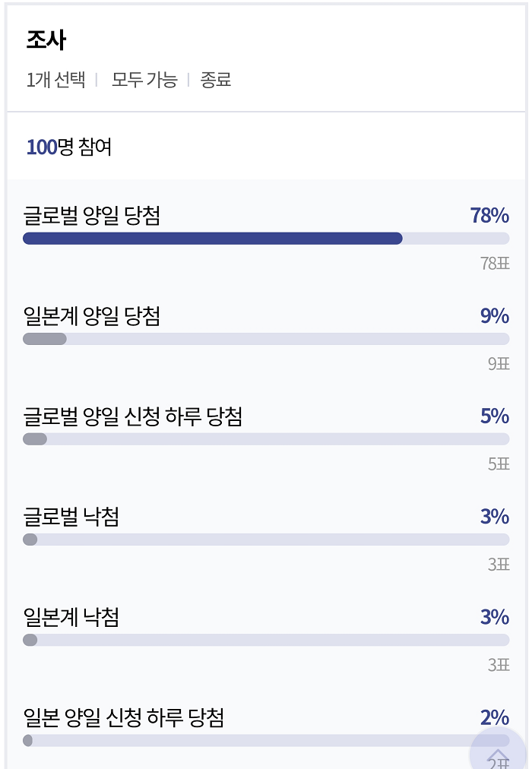The image size is (532, 769).
Task: Click the 1개 선택 label
Action: coord(56,80)
